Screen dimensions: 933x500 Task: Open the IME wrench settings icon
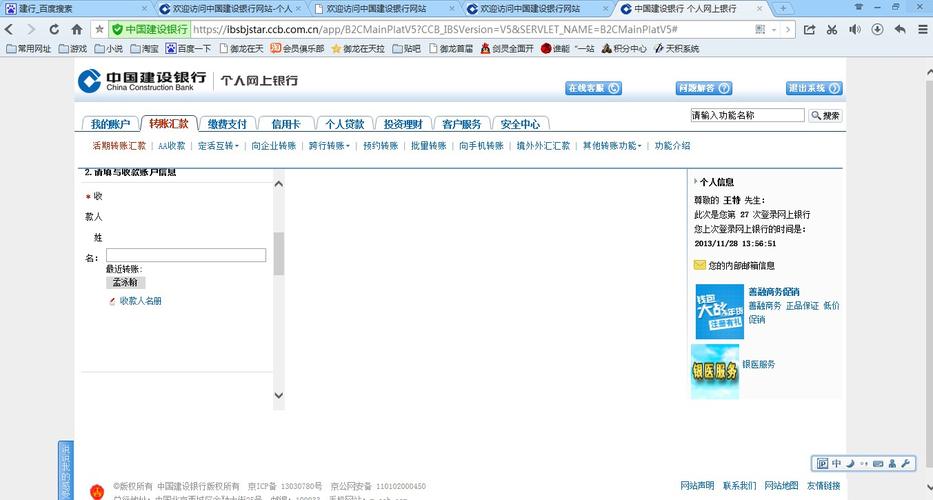(x=906, y=463)
